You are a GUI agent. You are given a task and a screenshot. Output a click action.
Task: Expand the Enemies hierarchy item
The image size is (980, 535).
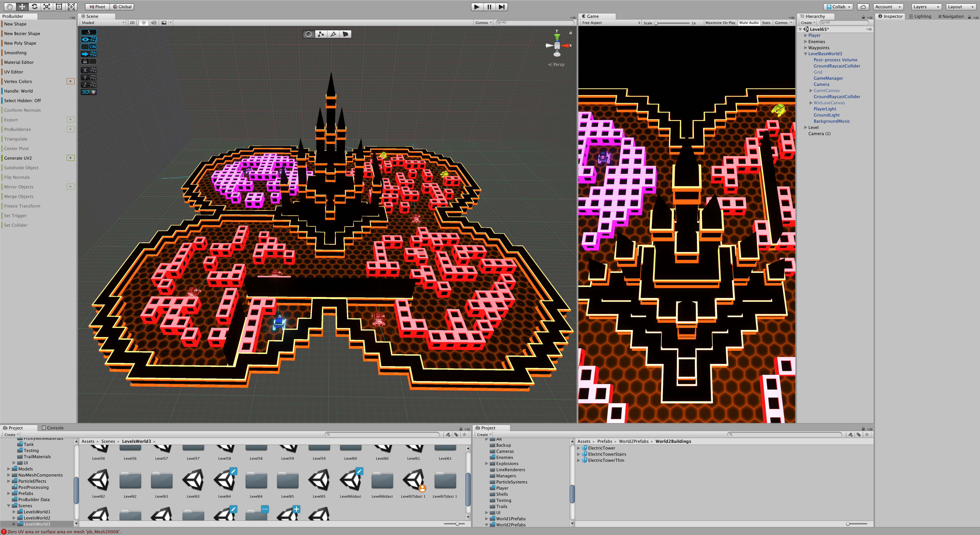click(x=805, y=42)
